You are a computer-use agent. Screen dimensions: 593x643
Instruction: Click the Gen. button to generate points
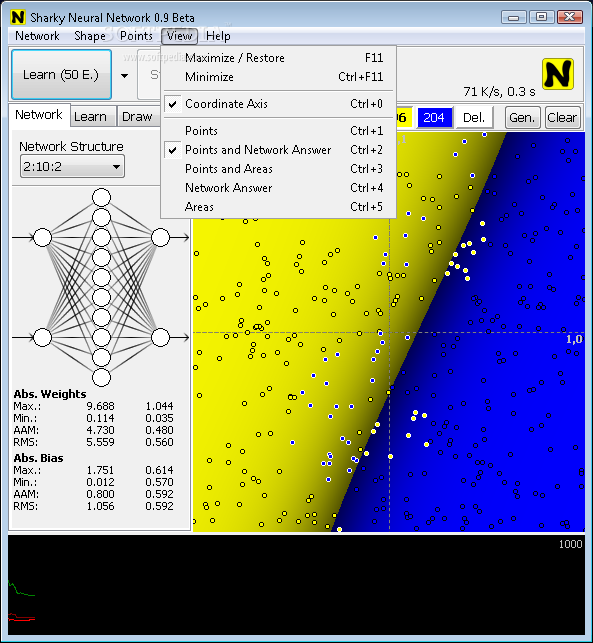(522, 118)
